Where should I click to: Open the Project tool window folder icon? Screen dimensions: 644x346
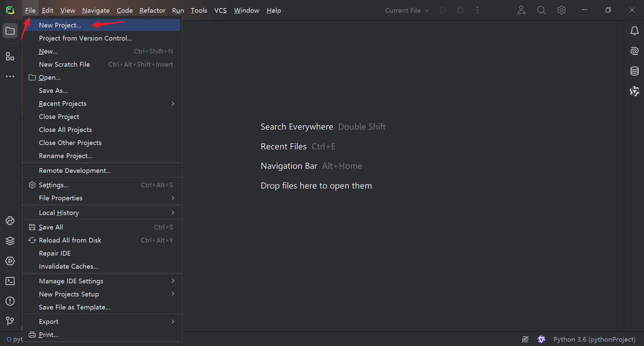(10, 31)
